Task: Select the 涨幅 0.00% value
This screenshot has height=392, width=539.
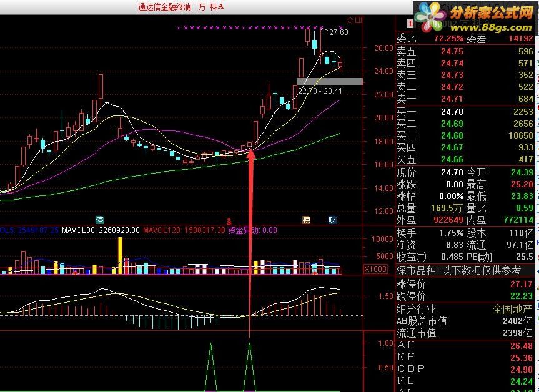Action: [x=452, y=196]
